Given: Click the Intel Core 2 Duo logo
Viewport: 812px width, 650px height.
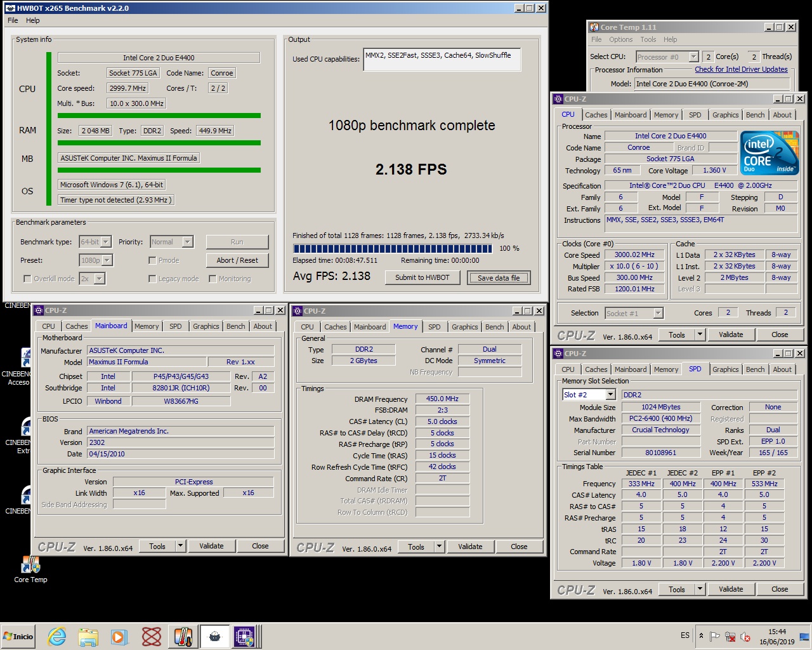Looking at the screenshot, I should [769, 153].
